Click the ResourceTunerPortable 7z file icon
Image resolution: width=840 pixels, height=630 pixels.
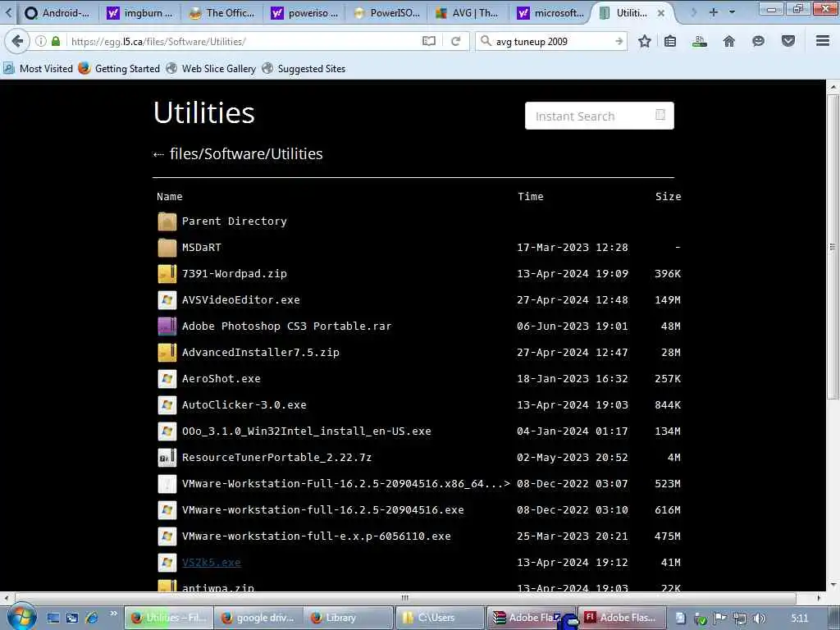coord(167,458)
